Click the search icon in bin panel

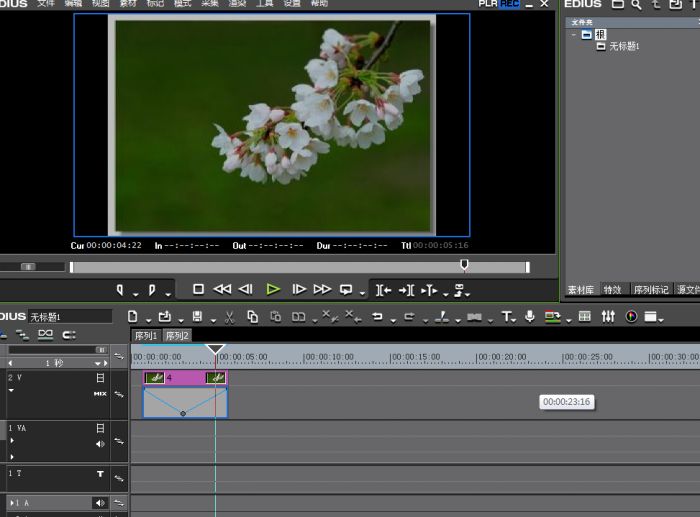coord(636,5)
